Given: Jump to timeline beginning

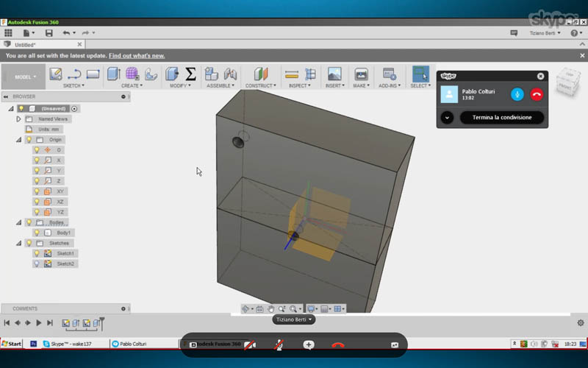Looking at the screenshot, I should 7,322.
